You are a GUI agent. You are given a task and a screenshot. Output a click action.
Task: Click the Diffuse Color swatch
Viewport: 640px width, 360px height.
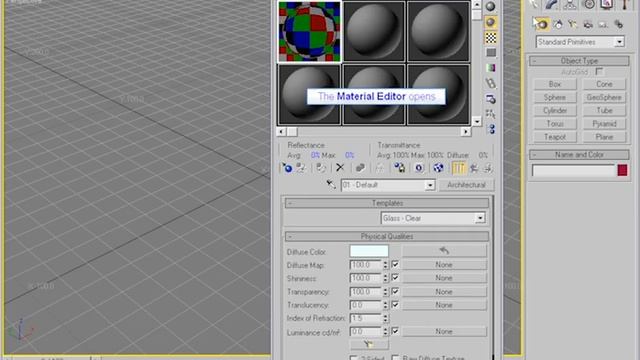click(x=369, y=251)
